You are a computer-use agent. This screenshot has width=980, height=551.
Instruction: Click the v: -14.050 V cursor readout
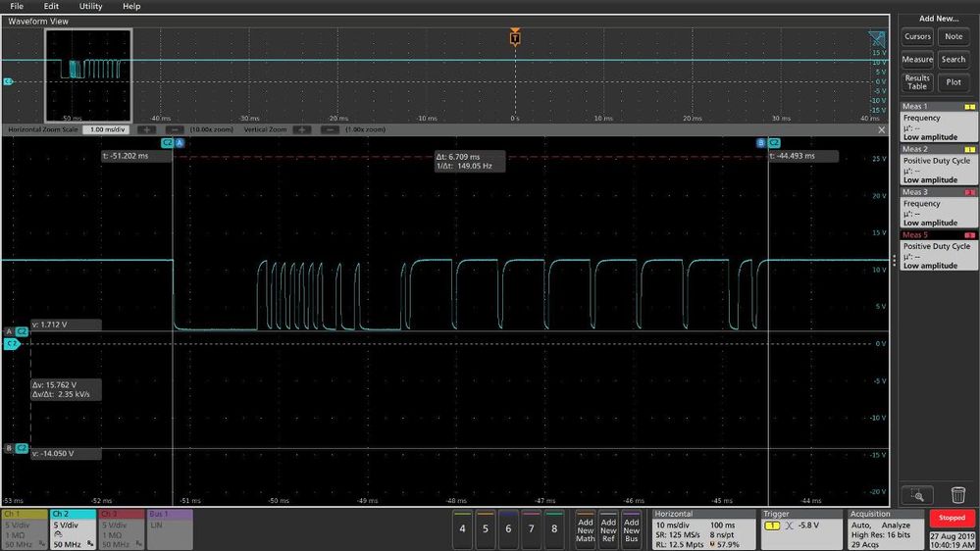pos(66,454)
